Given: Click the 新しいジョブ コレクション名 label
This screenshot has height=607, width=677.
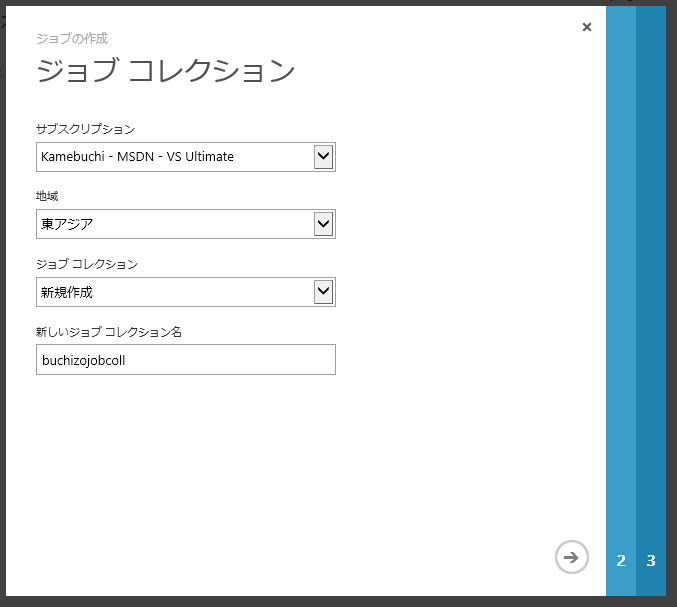Looking at the screenshot, I should [x=108, y=332].
